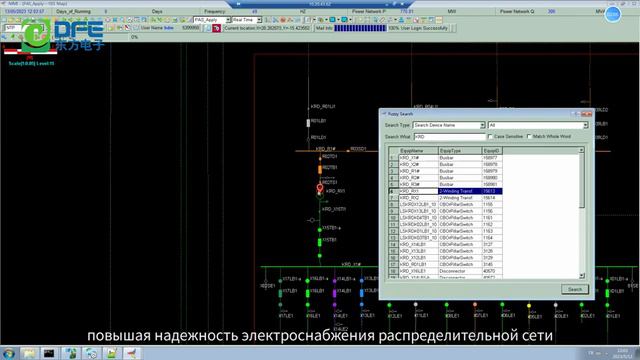This screenshot has width=640, height=360.
Task: Select the KRD_R01LB1 row in search results
Action: point(445,264)
